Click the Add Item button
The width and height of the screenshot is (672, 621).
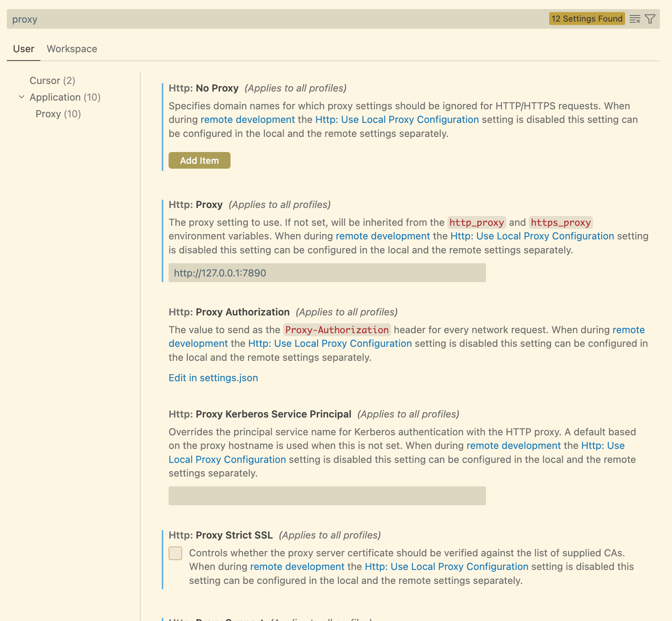pyautogui.click(x=199, y=160)
